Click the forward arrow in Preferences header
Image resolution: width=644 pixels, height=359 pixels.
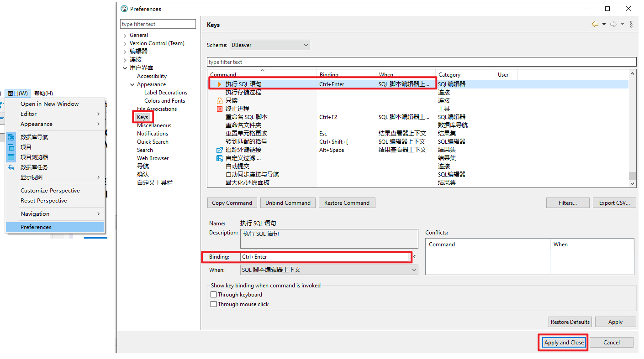[x=613, y=24]
